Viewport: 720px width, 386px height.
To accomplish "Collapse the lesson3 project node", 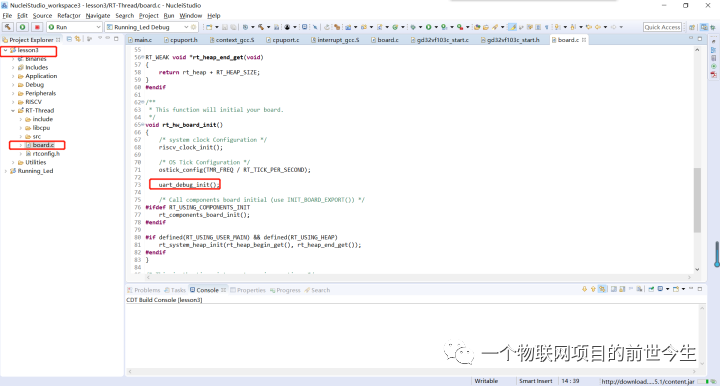I will 6,50.
